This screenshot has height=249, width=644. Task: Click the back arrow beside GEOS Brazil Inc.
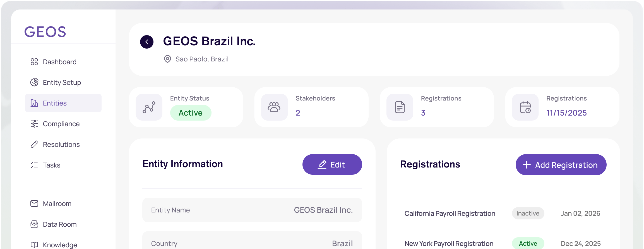click(147, 42)
